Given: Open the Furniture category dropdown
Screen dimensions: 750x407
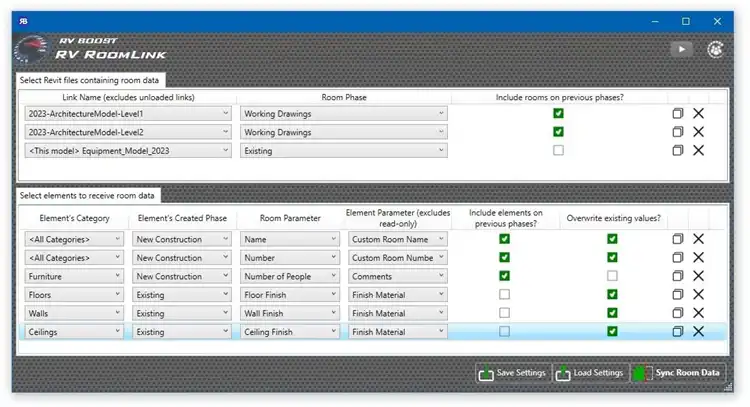Looking at the screenshot, I should 74,276.
